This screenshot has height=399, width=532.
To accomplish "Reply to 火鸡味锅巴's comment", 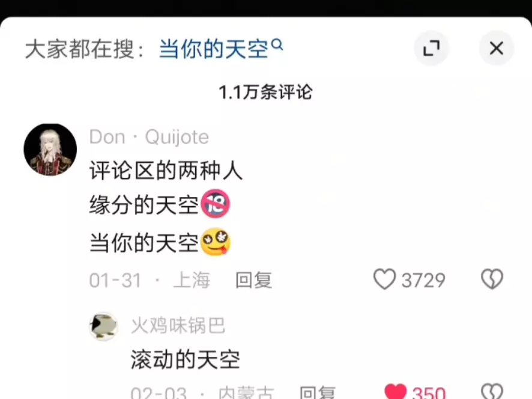I will point(318,393).
